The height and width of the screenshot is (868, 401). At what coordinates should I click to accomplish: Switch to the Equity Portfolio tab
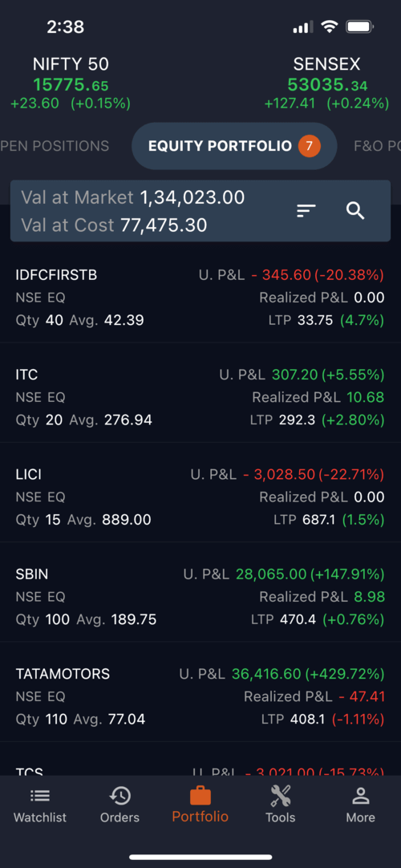[x=234, y=146]
